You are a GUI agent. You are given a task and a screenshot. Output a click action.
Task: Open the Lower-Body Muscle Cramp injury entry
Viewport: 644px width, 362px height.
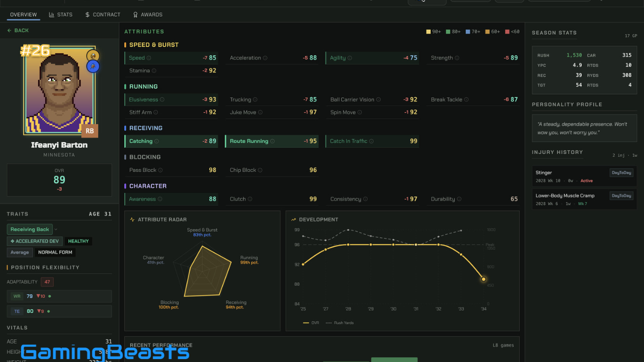click(x=584, y=200)
